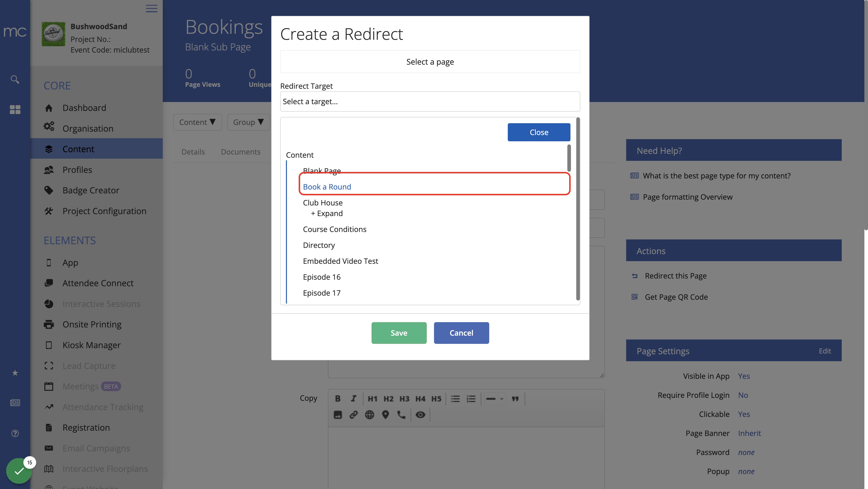Insert image icon in editor toolbar
This screenshot has height=489, width=868.
pos(338,415)
